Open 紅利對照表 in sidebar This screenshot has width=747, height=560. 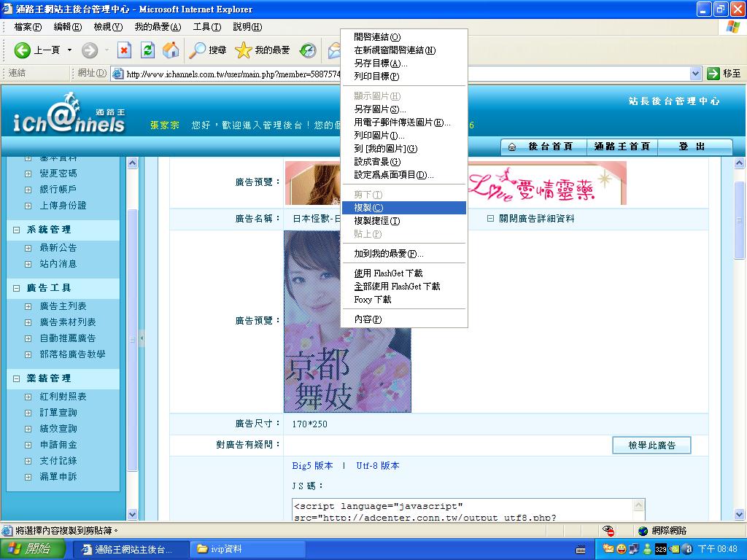(x=63, y=397)
